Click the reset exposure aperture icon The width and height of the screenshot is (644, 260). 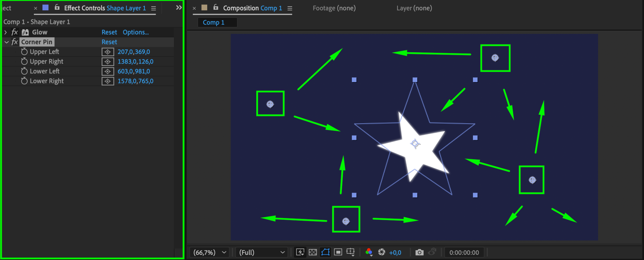[x=382, y=252]
